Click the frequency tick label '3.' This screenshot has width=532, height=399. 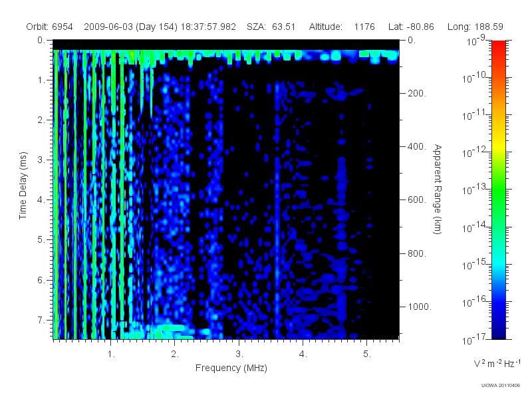click(239, 354)
